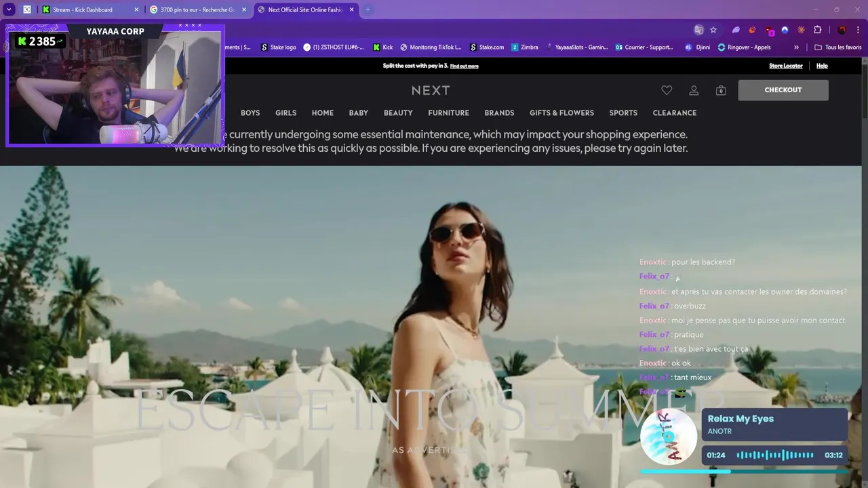Click the page vertical scrollbar
Screen dimensions: 868x488
point(865,271)
